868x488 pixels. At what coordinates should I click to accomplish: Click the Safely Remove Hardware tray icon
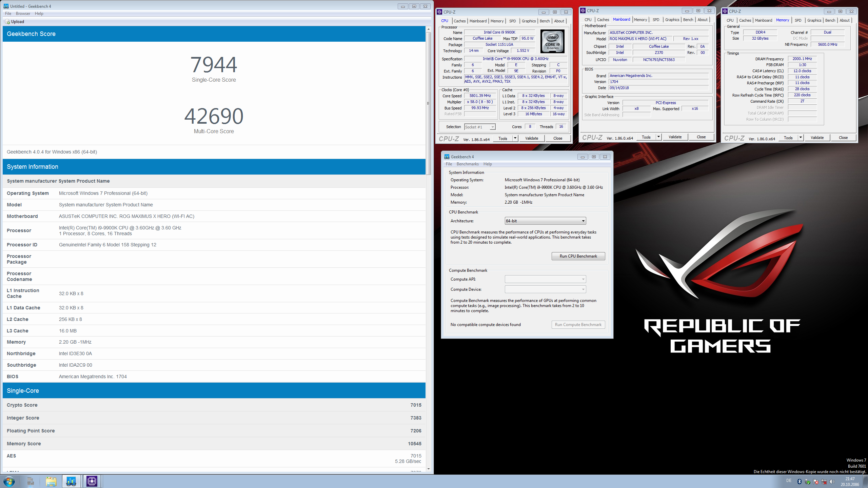click(x=807, y=482)
